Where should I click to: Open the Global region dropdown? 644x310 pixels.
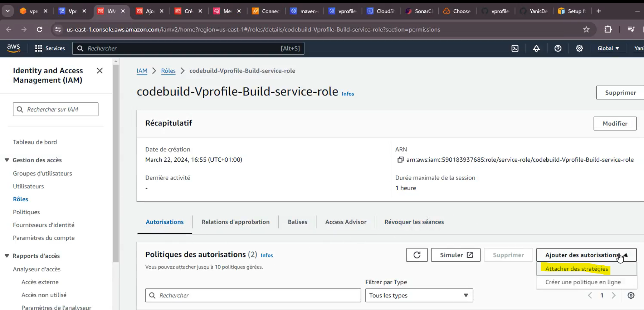click(608, 48)
